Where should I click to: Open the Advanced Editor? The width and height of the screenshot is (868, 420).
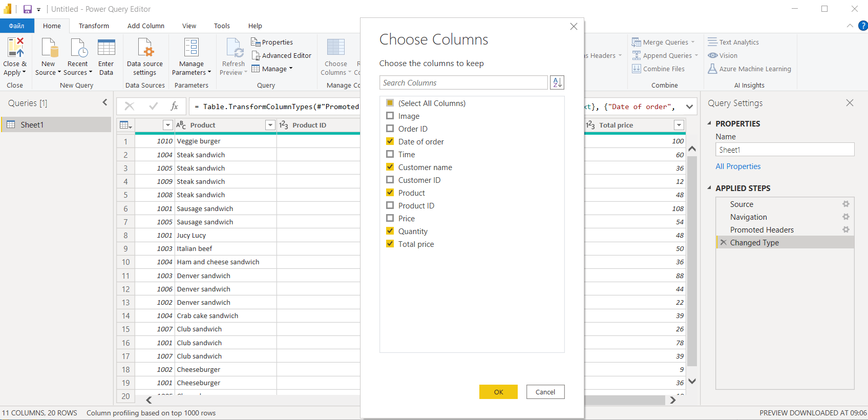click(281, 55)
